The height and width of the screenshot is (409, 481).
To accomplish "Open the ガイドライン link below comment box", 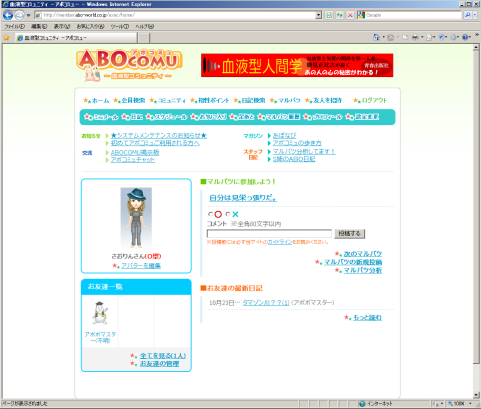I will click(x=280, y=242).
